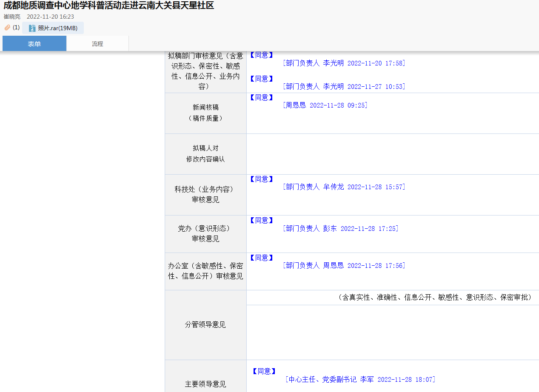Viewport: 539px width, 392px height.
Task: Click 牟传龙 signature in 科技处 row
Action: [x=344, y=187]
